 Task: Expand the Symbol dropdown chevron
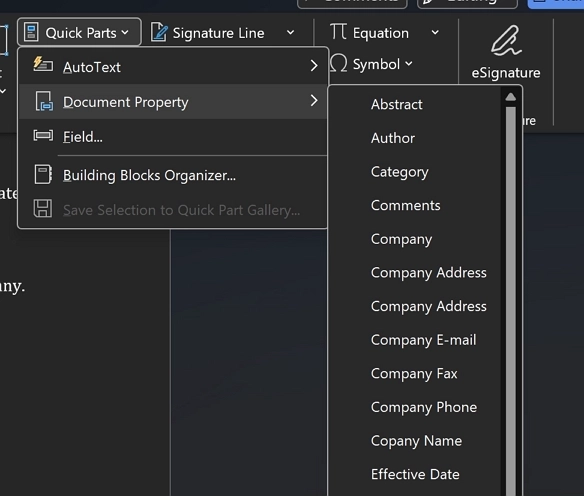(x=409, y=64)
